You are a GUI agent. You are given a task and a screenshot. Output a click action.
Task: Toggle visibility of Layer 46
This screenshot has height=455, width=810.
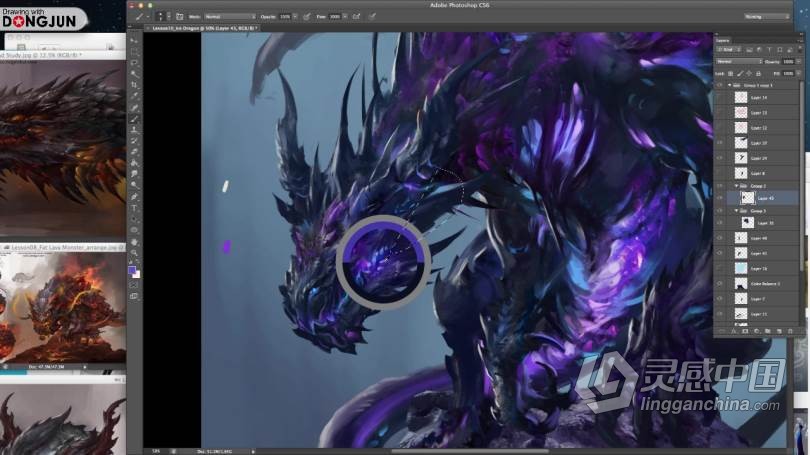click(x=720, y=238)
